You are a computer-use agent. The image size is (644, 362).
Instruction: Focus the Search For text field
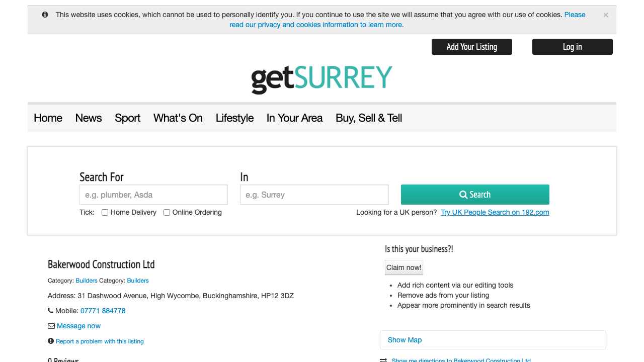click(x=153, y=195)
